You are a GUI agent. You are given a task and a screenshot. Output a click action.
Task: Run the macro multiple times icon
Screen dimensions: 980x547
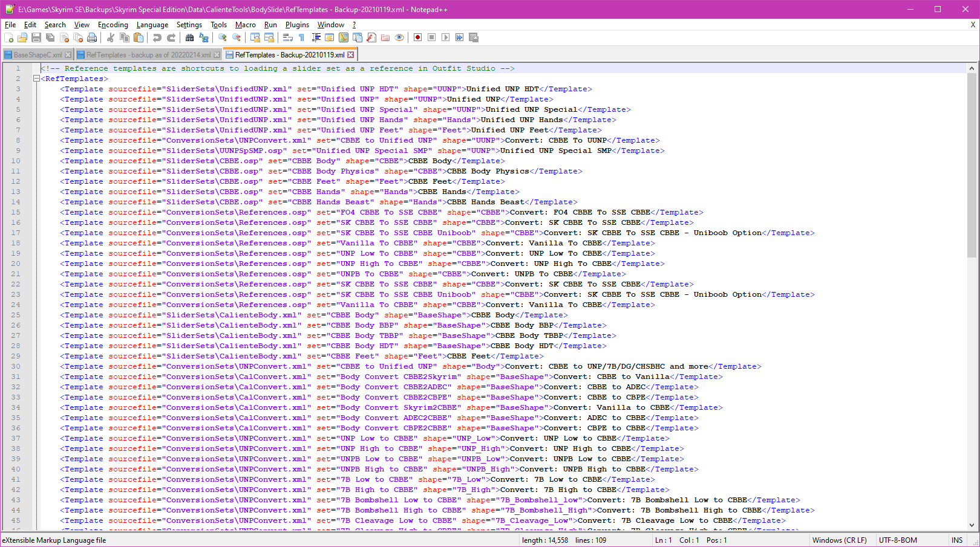coord(459,37)
